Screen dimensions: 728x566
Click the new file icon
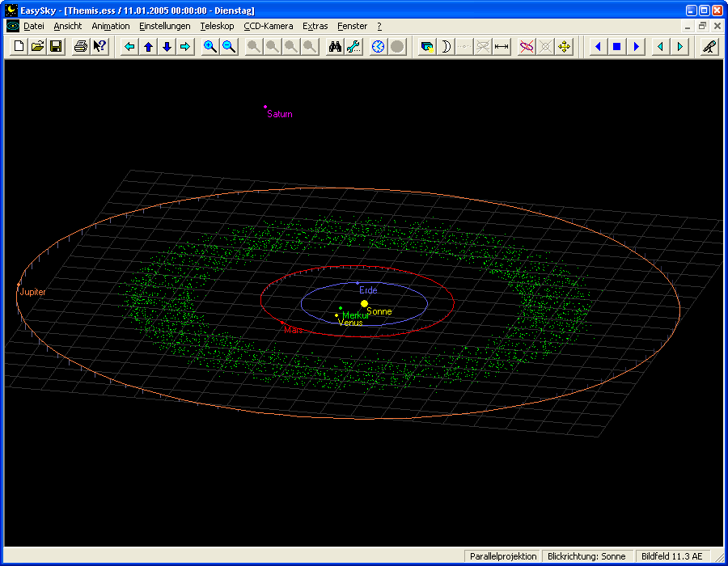coord(20,47)
